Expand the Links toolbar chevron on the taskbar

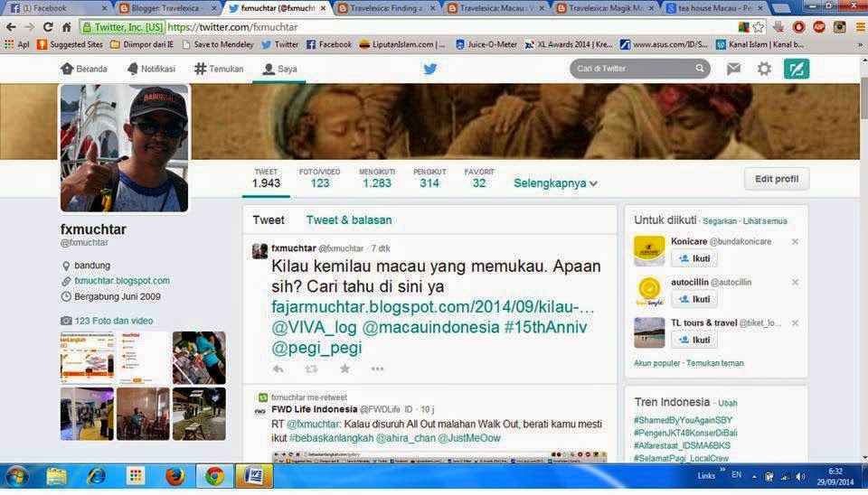pos(722,470)
